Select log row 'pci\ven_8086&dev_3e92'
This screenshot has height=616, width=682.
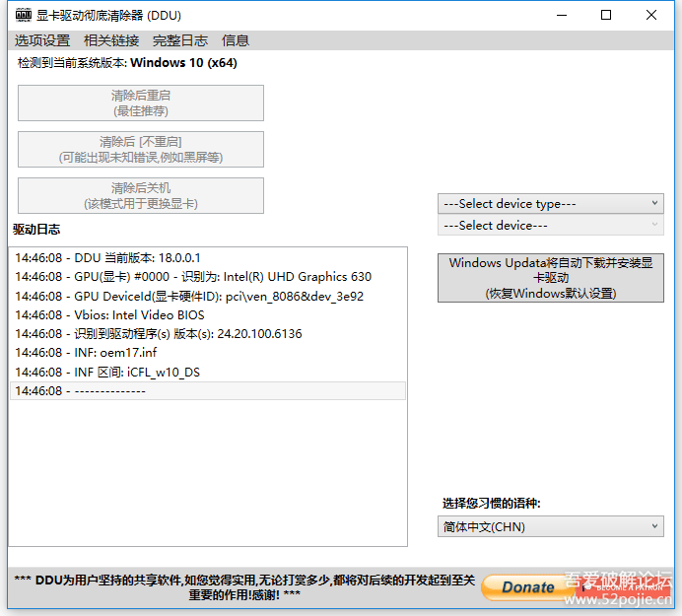(x=208, y=297)
